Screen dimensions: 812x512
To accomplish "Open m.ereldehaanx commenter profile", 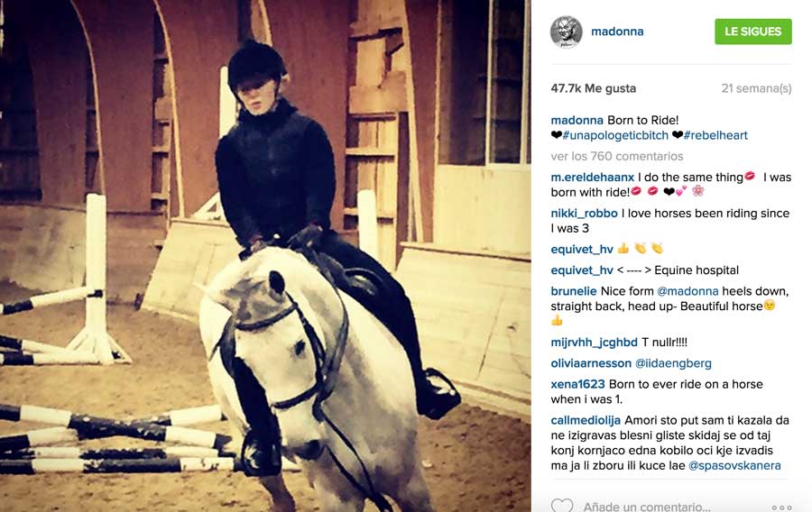I will click(593, 178).
